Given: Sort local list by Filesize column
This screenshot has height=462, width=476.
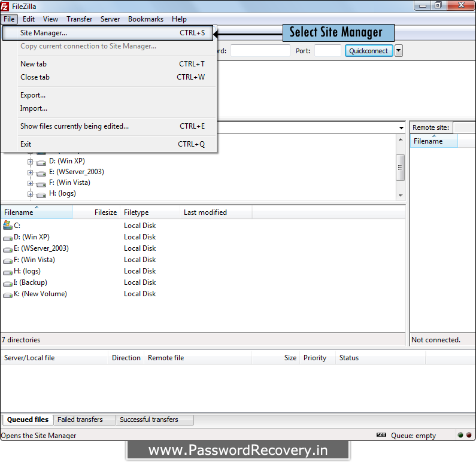Looking at the screenshot, I should (x=96, y=212).
